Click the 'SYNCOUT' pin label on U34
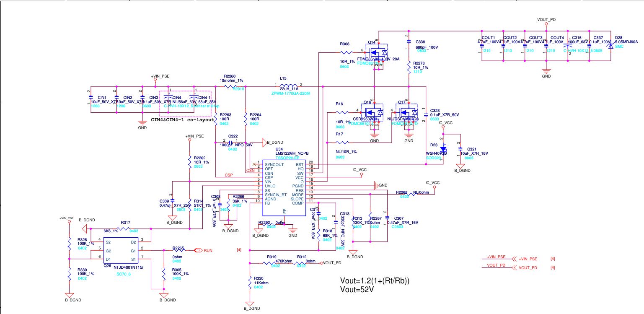This screenshot has height=314, width=644. click(x=274, y=165)
